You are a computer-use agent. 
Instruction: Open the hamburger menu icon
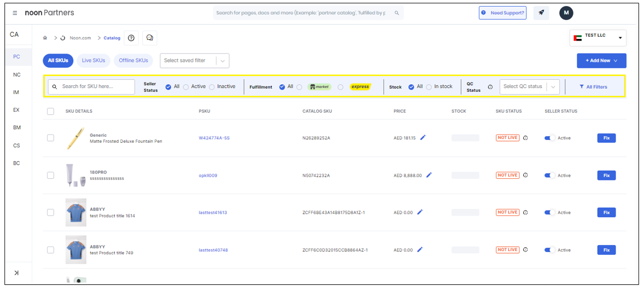15,13
